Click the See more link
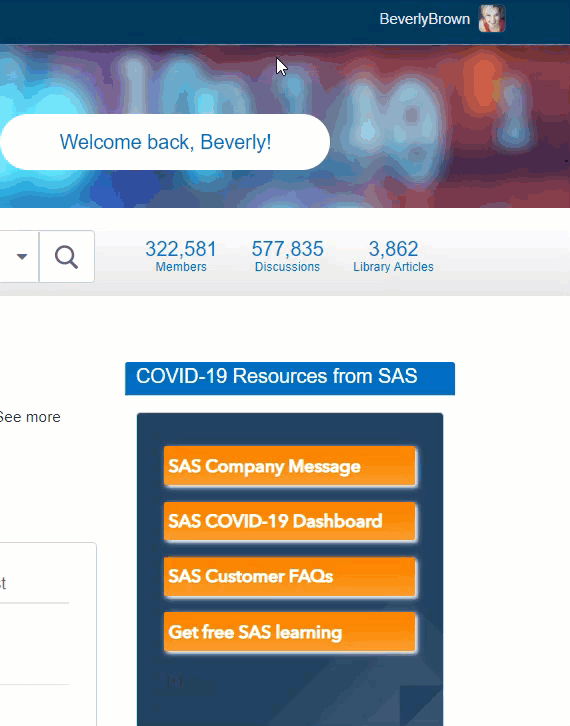The width and height of the screenshot is (570, 726). pos(30,417)
